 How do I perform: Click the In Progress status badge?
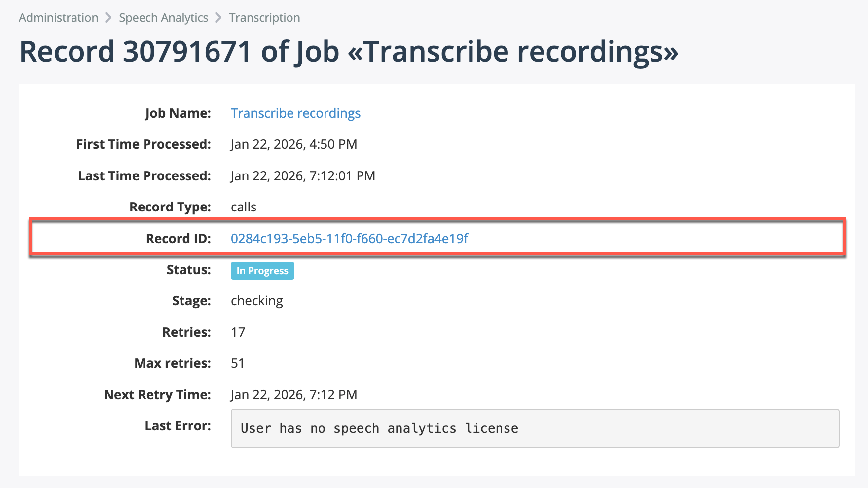pos(262,270)
